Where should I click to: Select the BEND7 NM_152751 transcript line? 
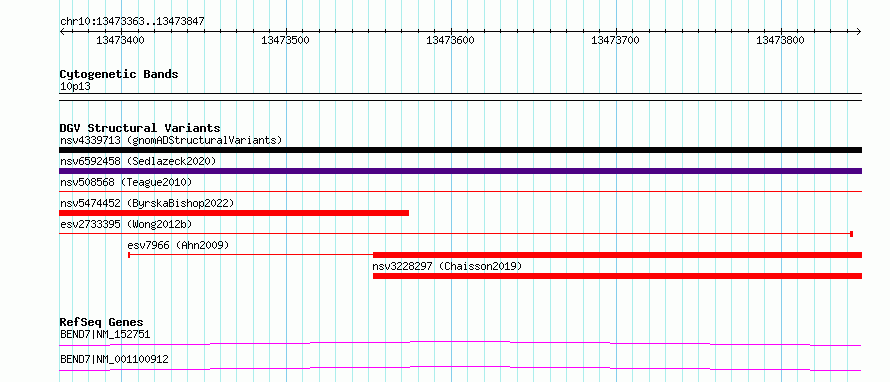(460, 343)
